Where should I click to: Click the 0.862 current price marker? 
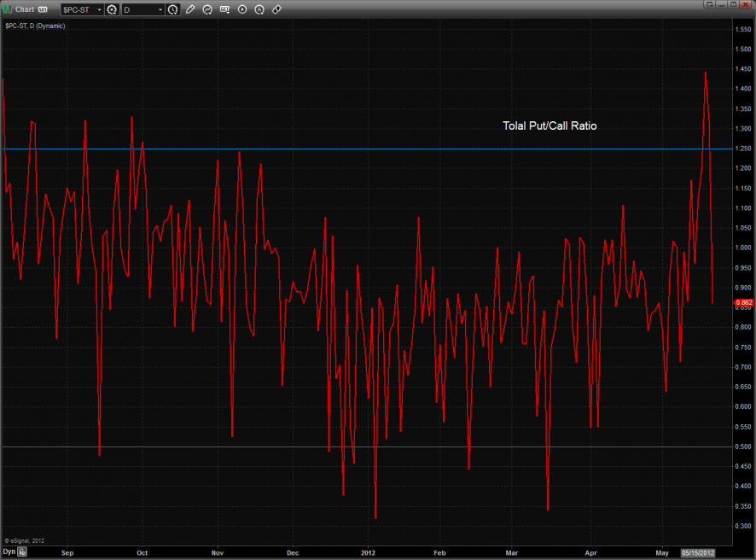[743, 302]
